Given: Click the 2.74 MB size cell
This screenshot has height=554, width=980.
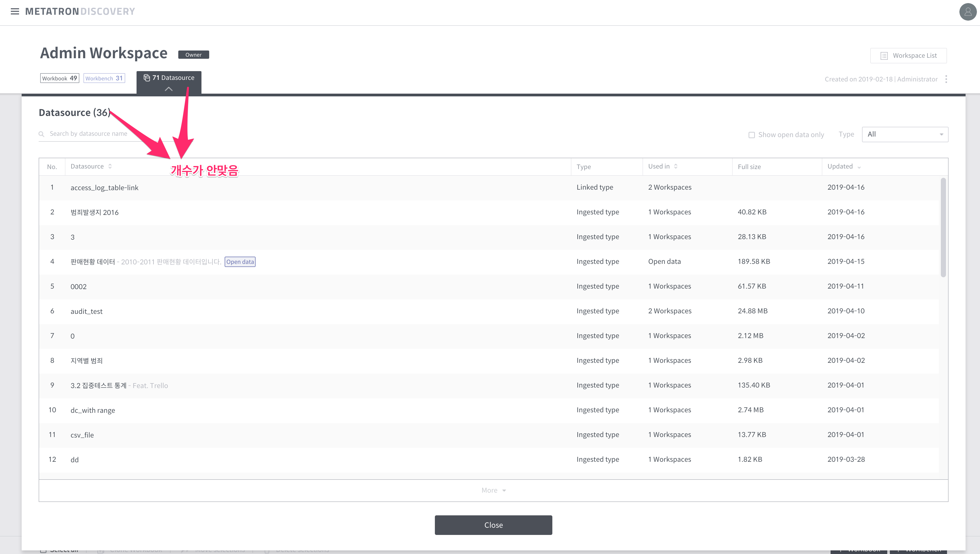Looking at the screenshot, I should pos(750,409).
